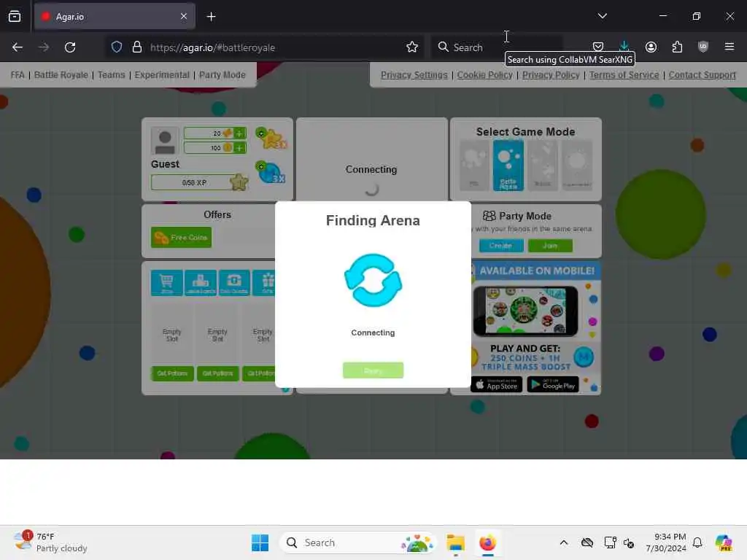This screenshot has width=747, height=560.
Task: Open File Explorer from the taskbar
Action: 456,542
